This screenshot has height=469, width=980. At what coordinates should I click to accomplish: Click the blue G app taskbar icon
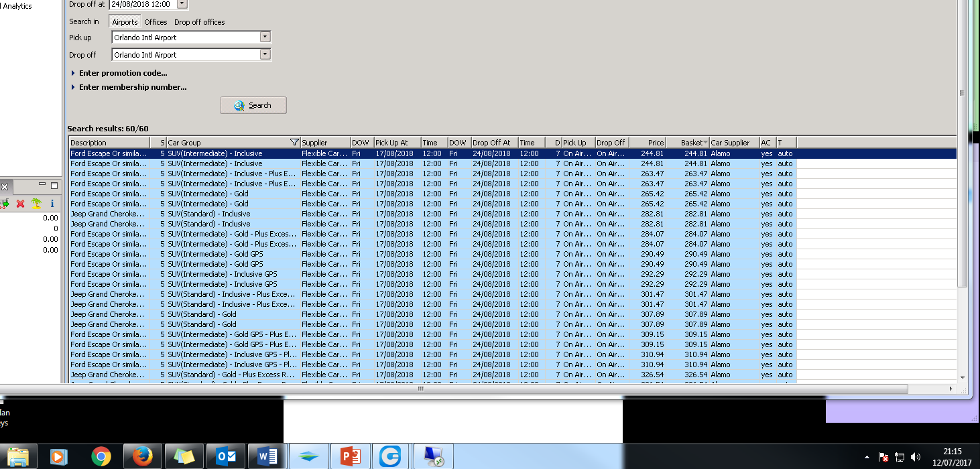point(390,457)
